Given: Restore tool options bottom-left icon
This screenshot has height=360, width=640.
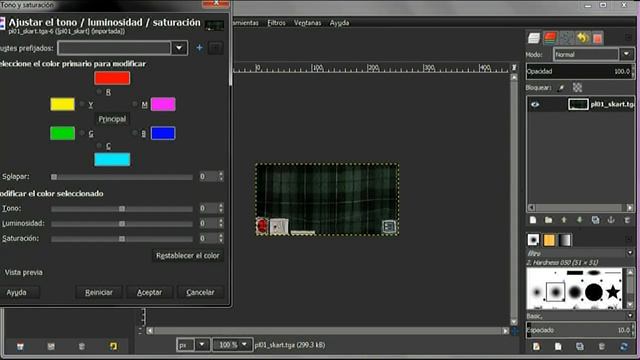Looking at the screenshot, I should tap(51, 346).
